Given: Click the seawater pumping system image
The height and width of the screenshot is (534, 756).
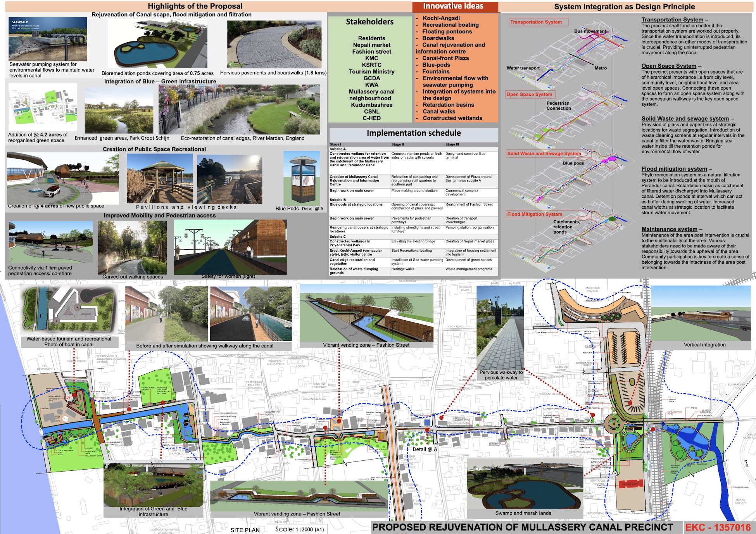Looking at the screenshot, I should click(48, 39).
